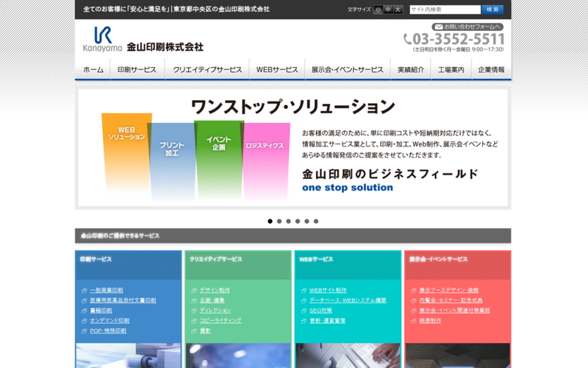Click the window icon next to 展示会・イベント関連付帯業務

[414, 311]
